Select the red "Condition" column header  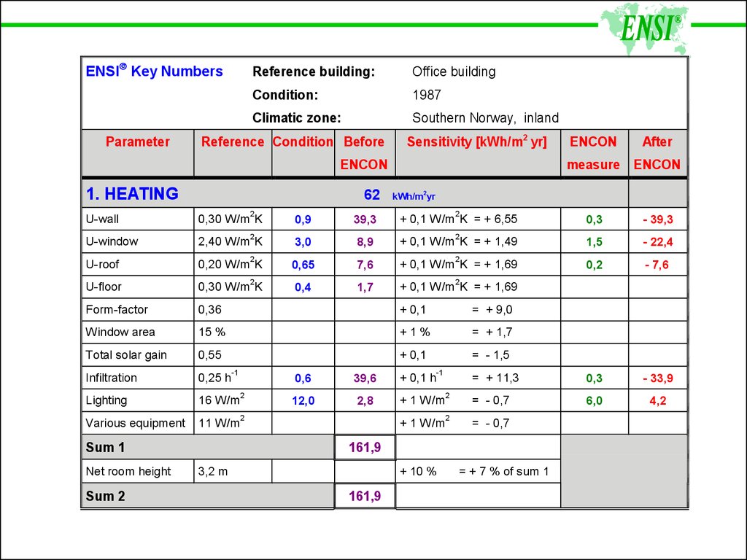tap(303, 141)
